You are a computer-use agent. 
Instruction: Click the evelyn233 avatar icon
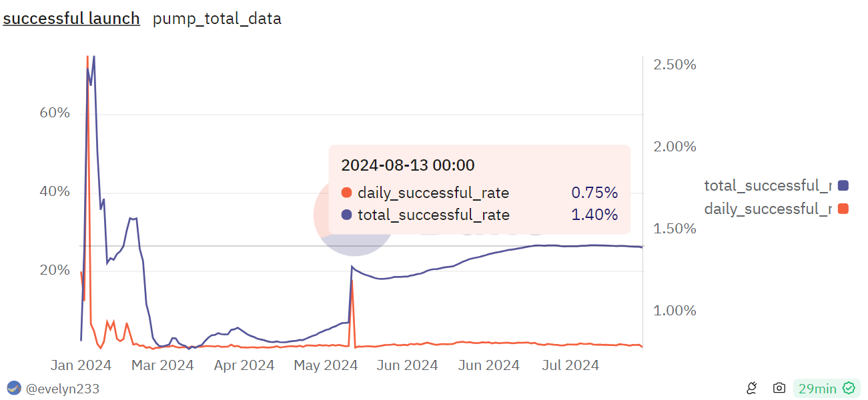click(x=13, y=388)
